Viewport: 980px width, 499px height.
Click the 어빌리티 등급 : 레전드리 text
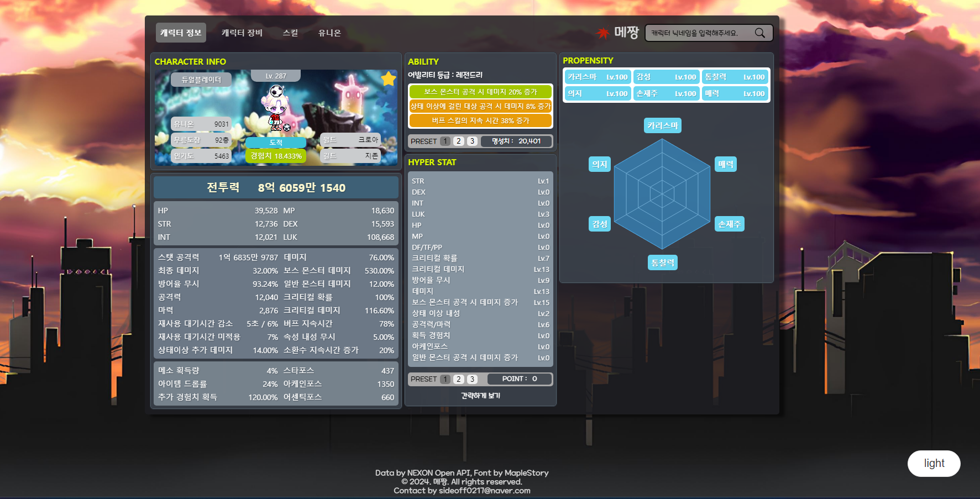[x=445, y=75]
